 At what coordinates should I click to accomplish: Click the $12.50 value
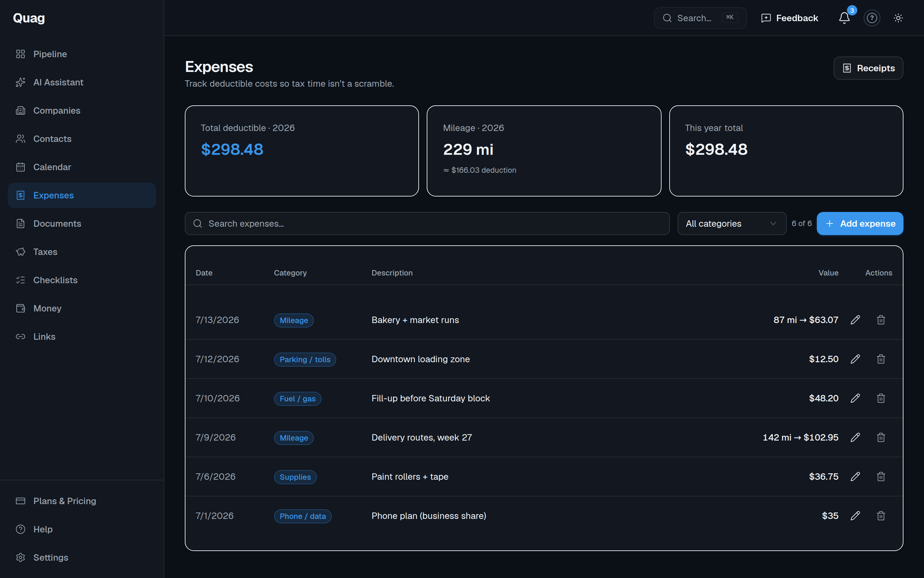coord(824,359)
